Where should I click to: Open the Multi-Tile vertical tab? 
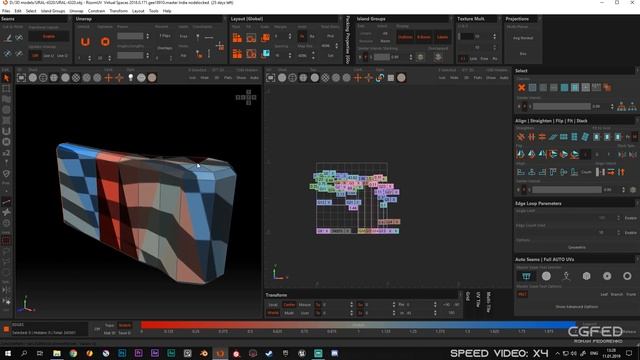(x=489, y=302)
